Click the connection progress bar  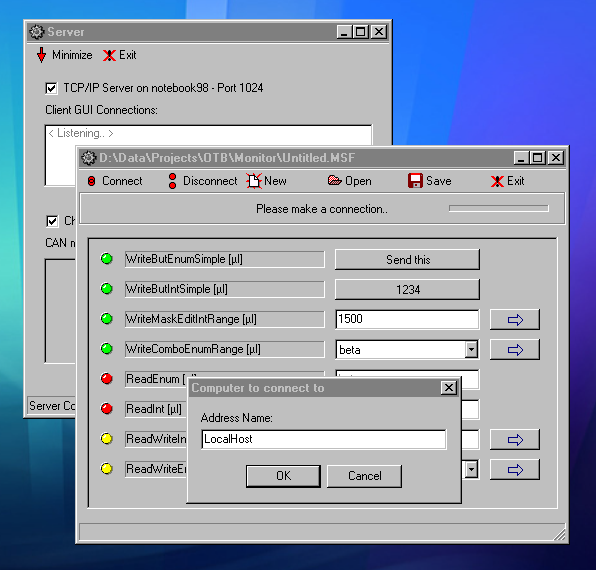pos(498,208)
